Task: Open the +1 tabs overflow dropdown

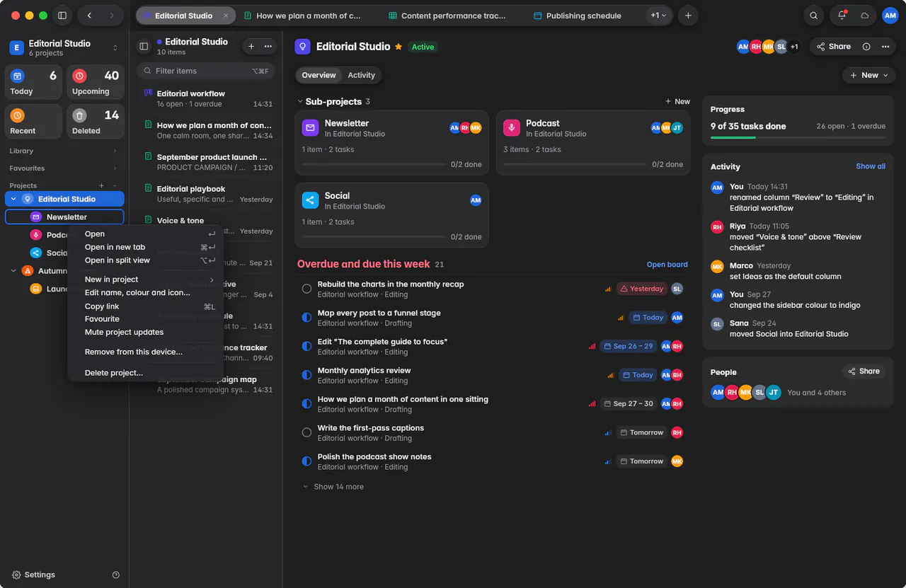Action: coord(658,16)
